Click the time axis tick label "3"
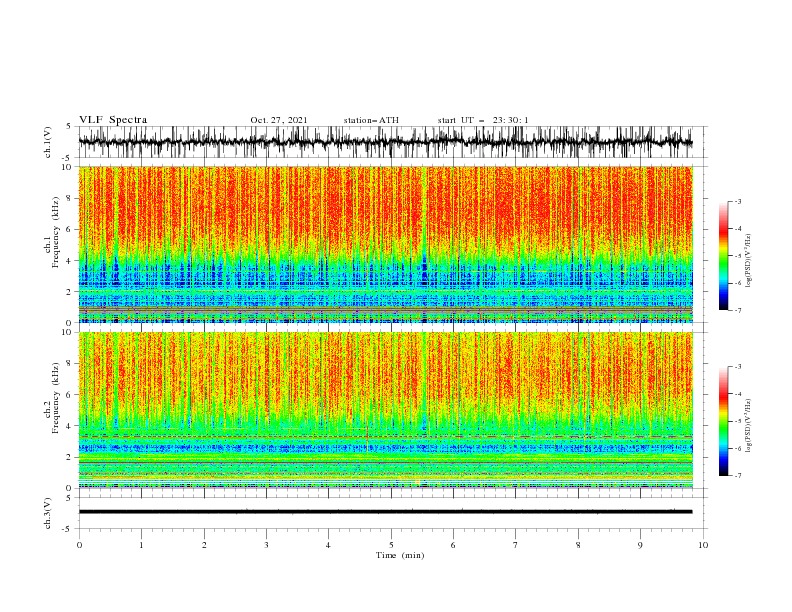Image resolution: width=792 pixels, height=612 pixels. 266,545
